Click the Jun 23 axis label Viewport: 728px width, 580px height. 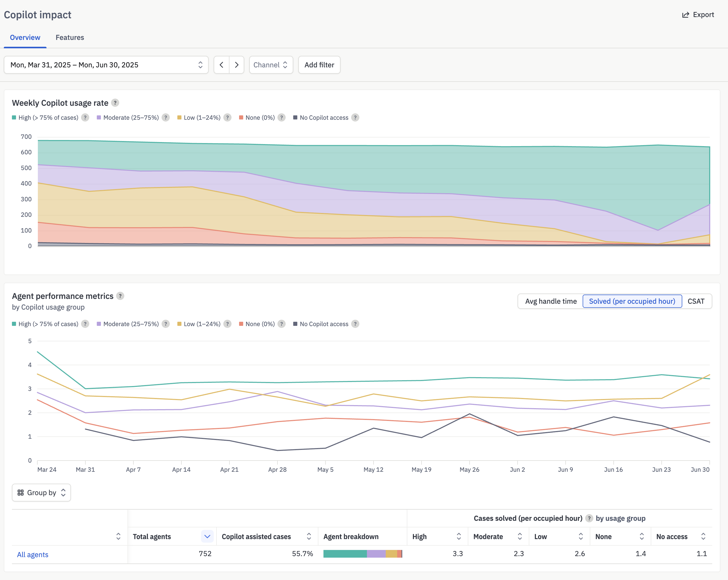(661, 469)
